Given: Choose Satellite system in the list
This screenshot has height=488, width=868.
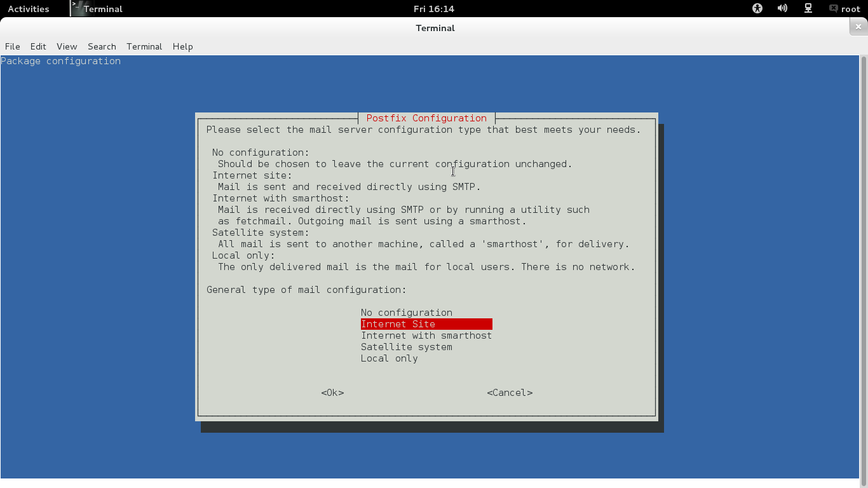Looking at the screenshot, I should pos(407,347).
